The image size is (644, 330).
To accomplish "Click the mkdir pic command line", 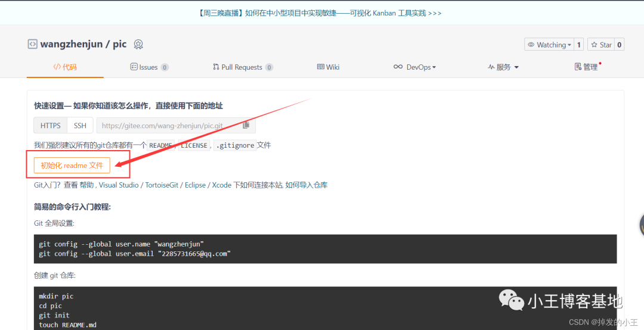I will click(x=56, y=296).
